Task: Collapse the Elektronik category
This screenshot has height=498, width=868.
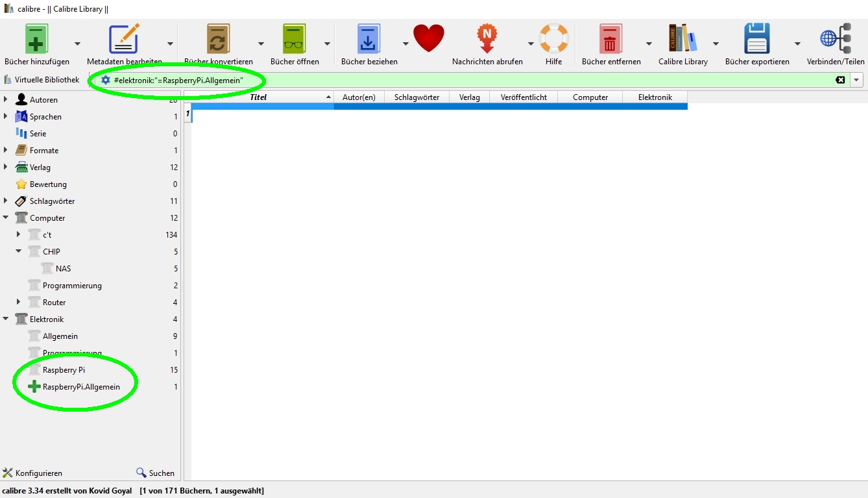Action: 6,319
